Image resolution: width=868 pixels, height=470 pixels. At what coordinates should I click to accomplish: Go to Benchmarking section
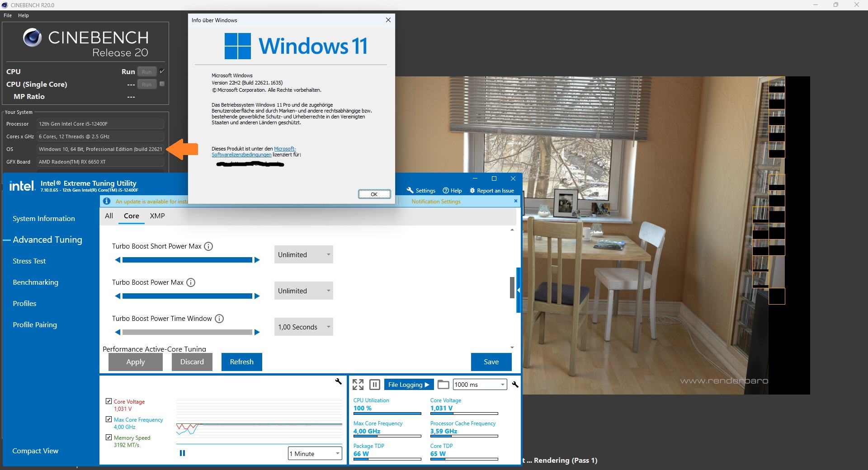pyautogui.click(x=36, y=282)
